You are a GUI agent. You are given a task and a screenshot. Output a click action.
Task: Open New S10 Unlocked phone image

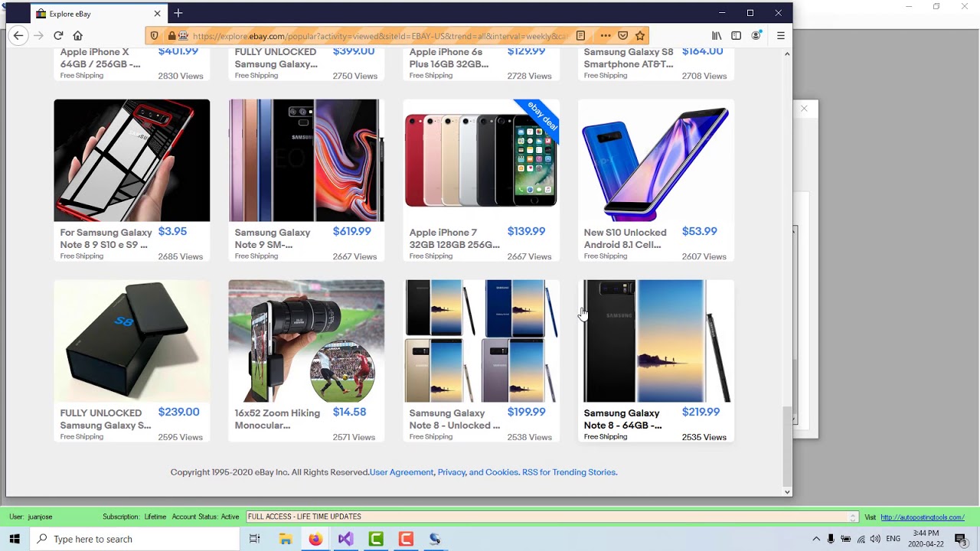(x=655, y=160)
